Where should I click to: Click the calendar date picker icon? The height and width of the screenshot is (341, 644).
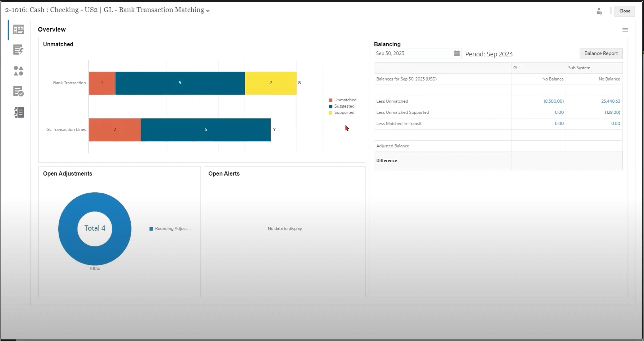[x=456, y=53]
